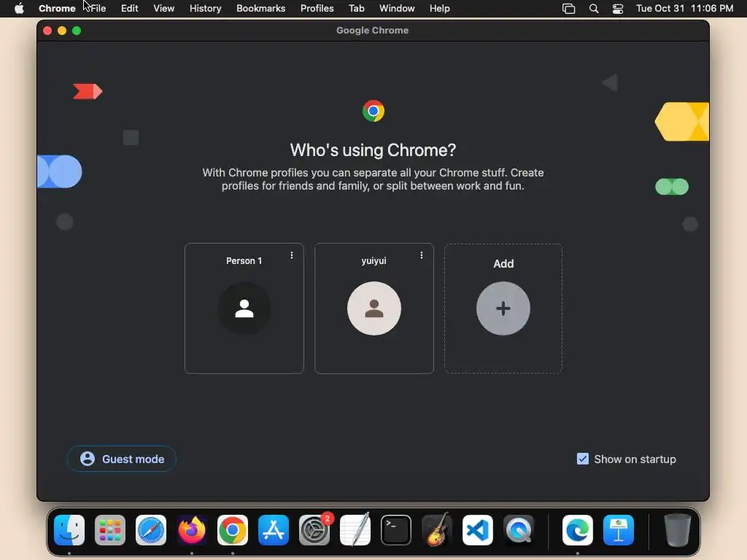Open App Store from the Dock
Image resolution: width=747 pixels, height=560 pixels.
[x=274, y=529]
